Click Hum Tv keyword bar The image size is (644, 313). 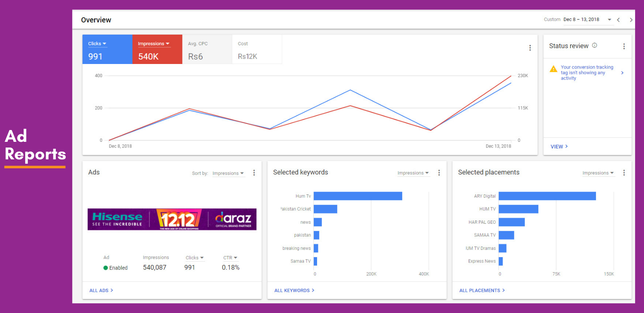(358, 196)
